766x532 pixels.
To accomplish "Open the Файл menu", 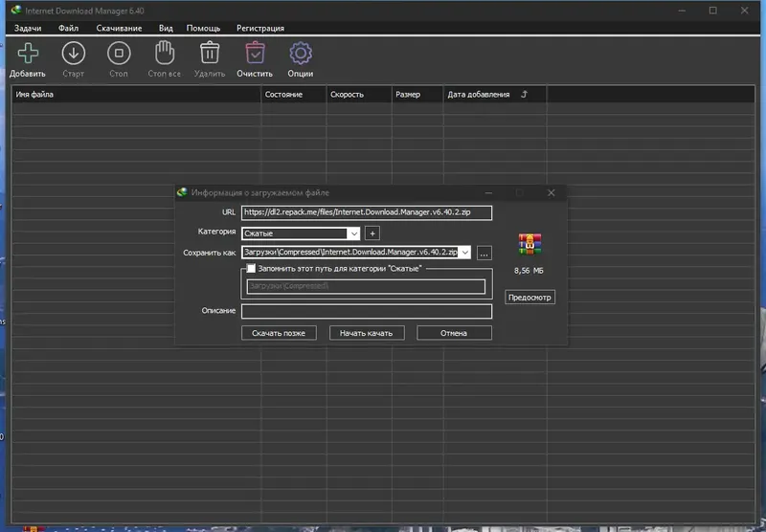I will [68, 29].
